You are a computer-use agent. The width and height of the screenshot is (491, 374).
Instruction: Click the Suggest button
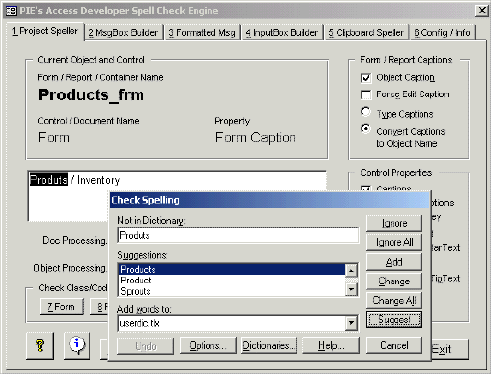tap(394, 320)
